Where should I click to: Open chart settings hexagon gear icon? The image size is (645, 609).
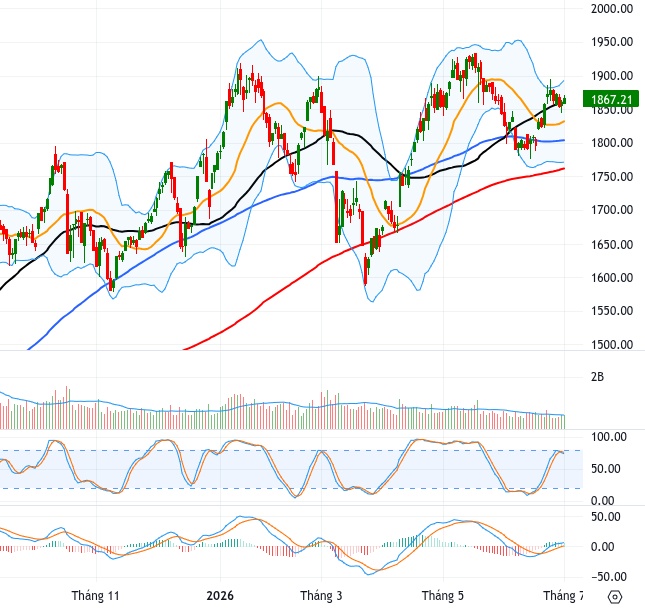(x=615, y=596)
